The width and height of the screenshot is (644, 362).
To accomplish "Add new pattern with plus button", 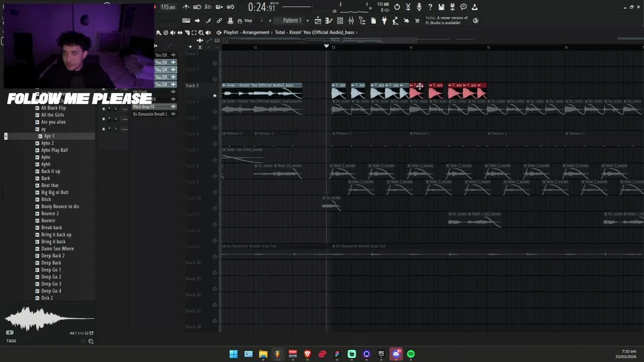I will 307,21.
